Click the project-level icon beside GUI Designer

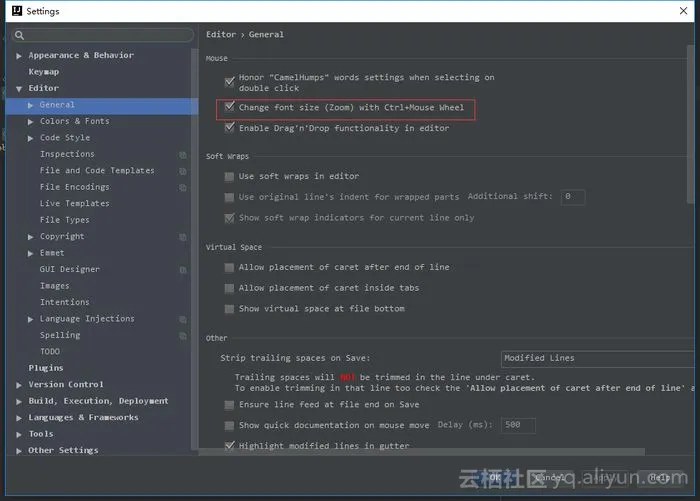point(183,270)
